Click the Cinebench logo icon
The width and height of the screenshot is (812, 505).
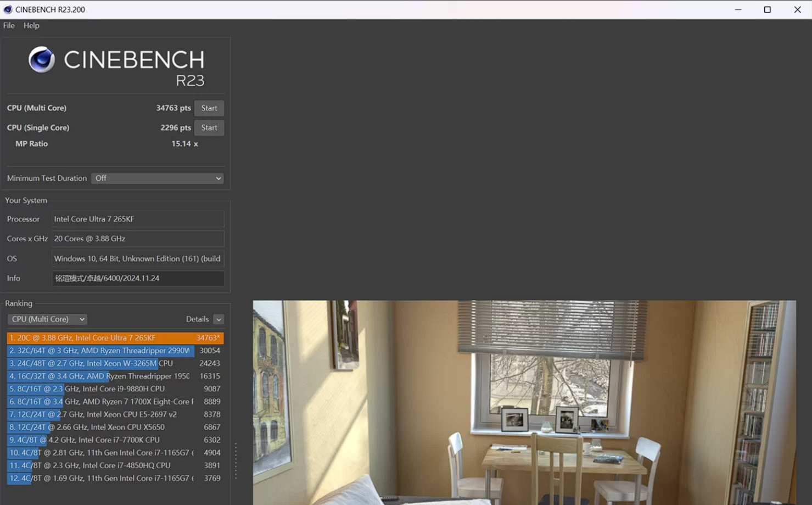pos(42,59)
